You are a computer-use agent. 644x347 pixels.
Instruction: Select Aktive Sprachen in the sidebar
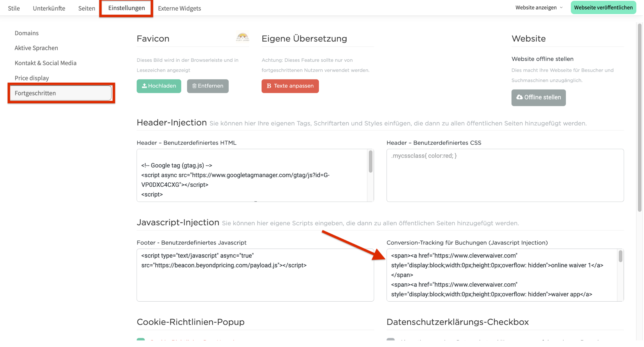click(36, 48)
